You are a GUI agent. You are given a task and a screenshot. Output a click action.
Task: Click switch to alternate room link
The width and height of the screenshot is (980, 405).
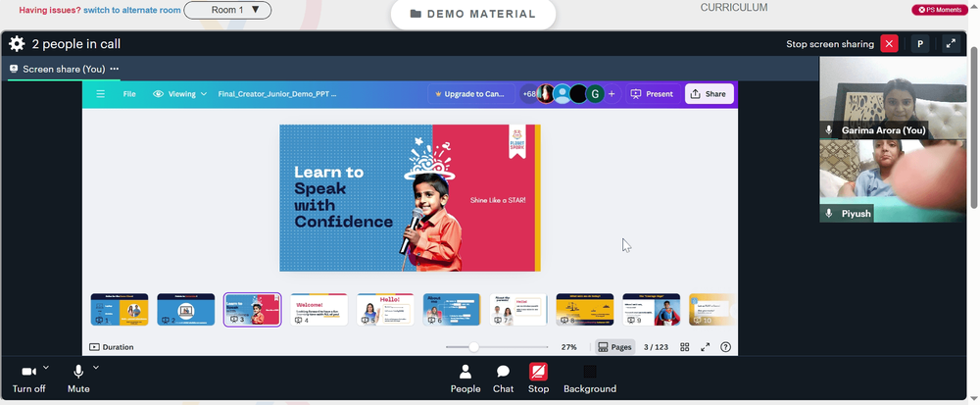click(x=132, y=10)
